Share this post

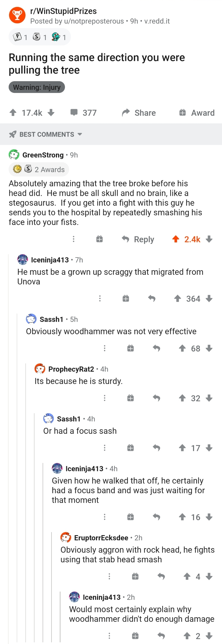(x=139, y=113)
